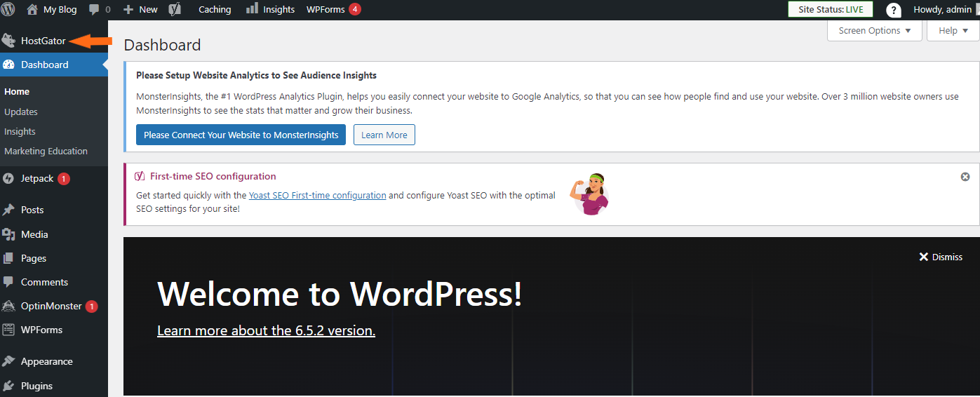Click the home icon beside My Blog
Image resolution: width=980 pixels, height=397 pixels.
[x=32, y=10]
